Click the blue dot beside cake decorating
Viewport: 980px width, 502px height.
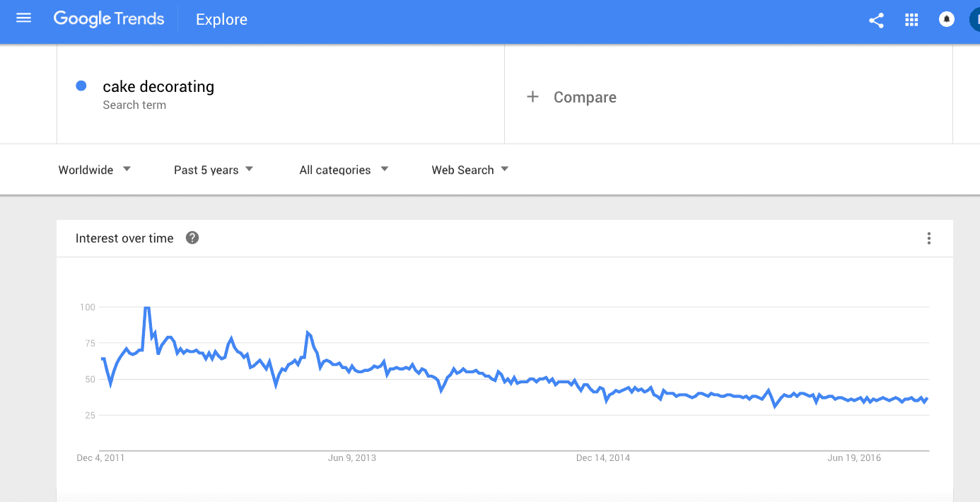[x=83, y=86]
